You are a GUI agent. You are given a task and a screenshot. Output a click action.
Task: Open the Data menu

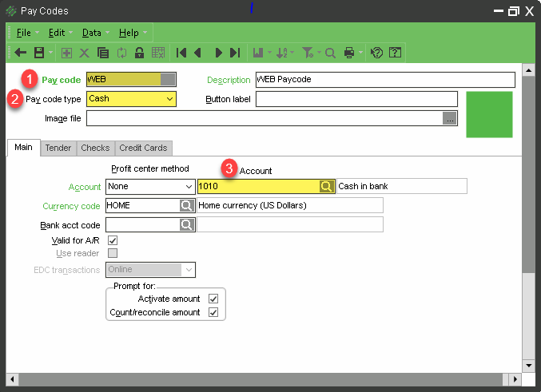91,33
